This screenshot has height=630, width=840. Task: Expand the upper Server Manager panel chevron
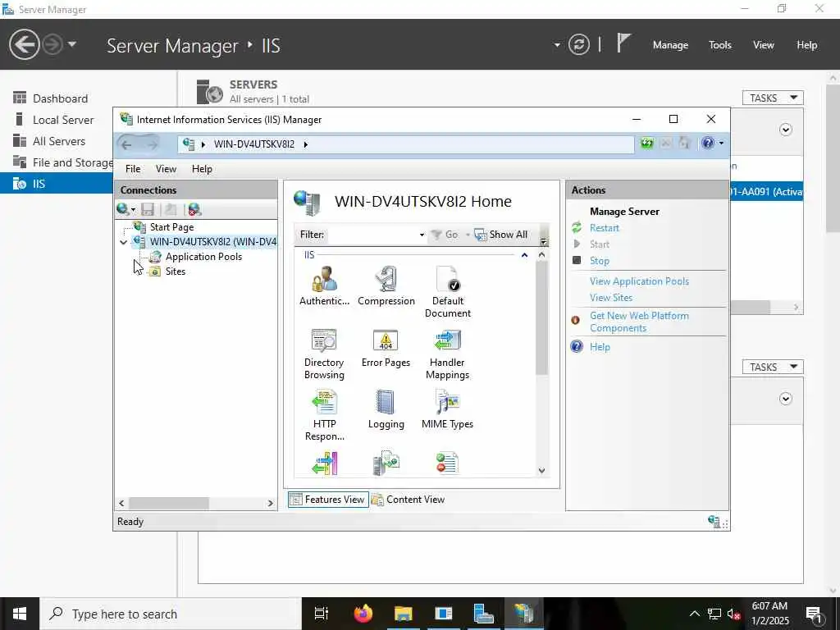[785, 130]
